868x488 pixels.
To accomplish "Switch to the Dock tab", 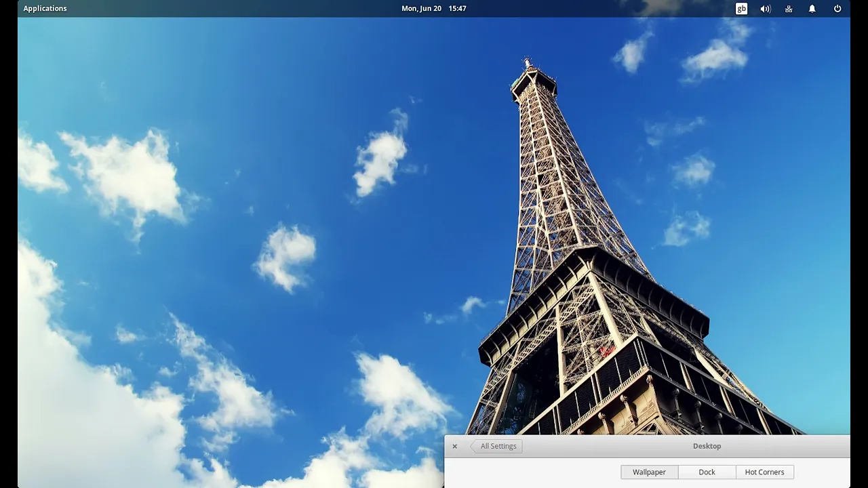I will pos(707,472).
